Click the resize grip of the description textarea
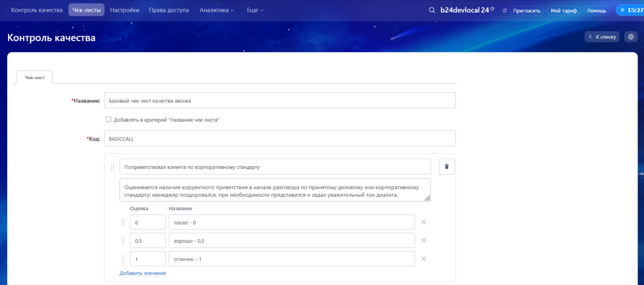644x285 pixels. coord(427,198)
